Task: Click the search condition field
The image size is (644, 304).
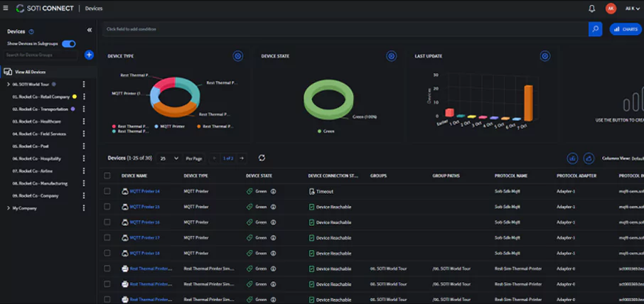Action: point(345,29)
